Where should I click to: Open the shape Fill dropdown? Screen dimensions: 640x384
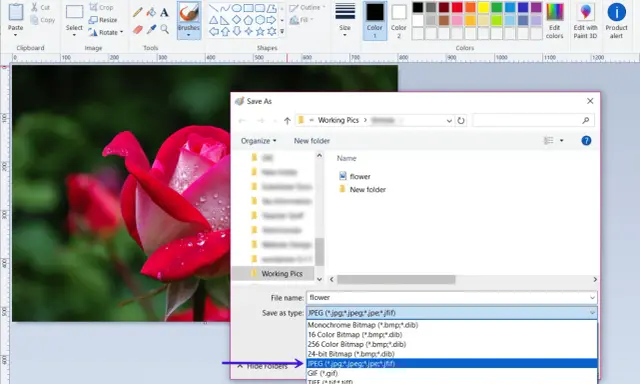(x=301, y=20)
